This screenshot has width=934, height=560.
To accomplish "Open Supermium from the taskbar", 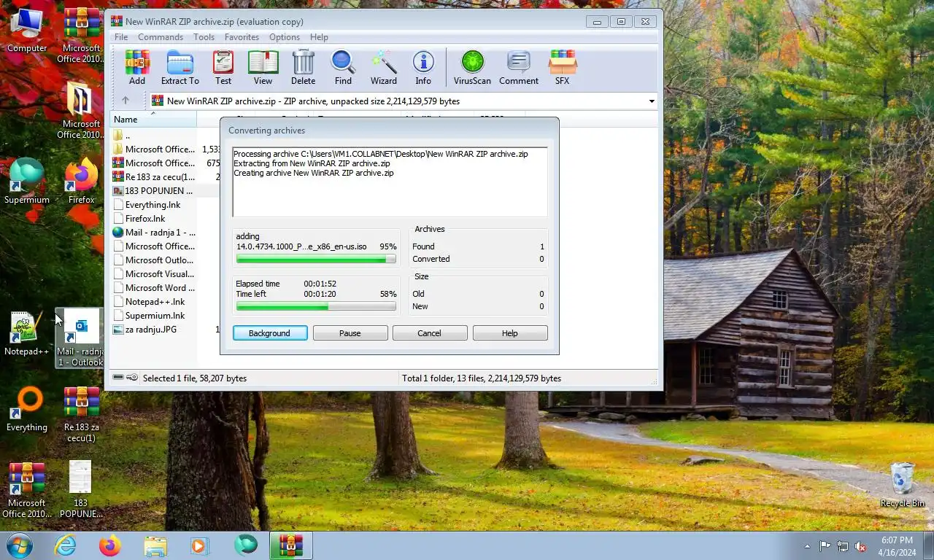I will click(245, 545).
